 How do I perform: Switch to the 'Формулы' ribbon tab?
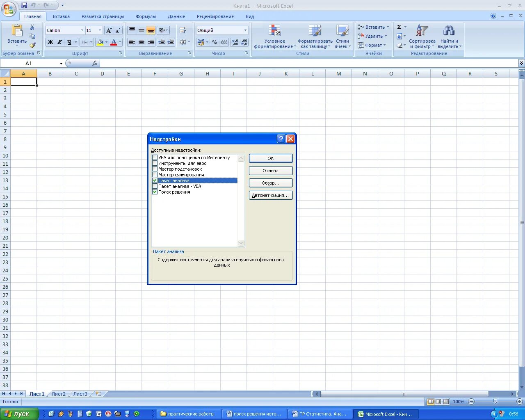146,16
